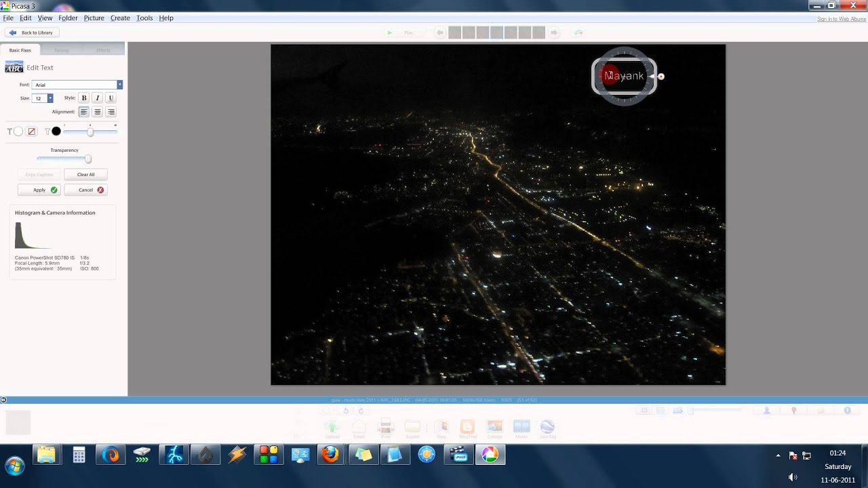Show hidden icons in system tray
868x488 pixels.
click(777, 455)
